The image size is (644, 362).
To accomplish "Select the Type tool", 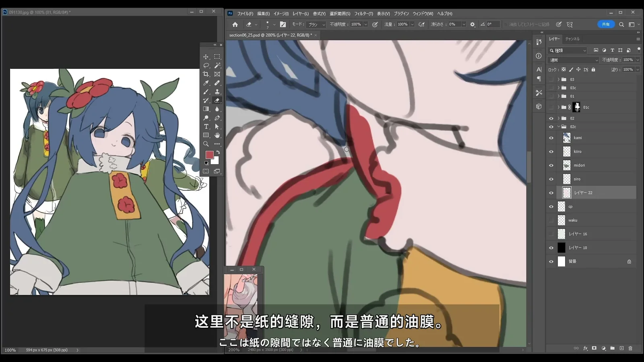I will click(206, 127).
